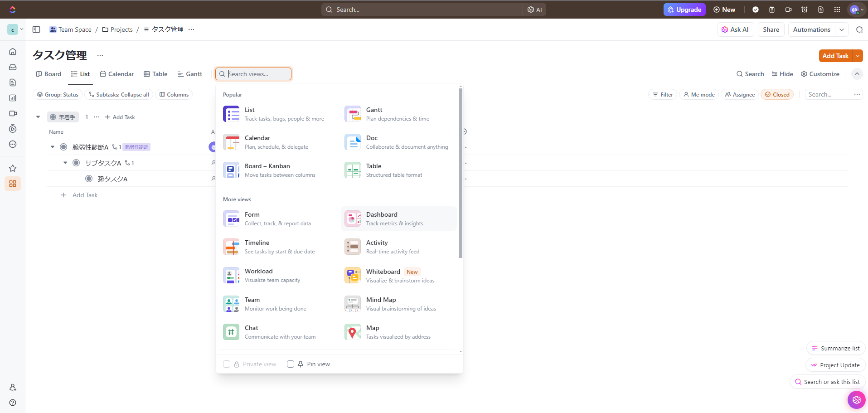Collapse the view header chevron button

[x=857, y=74]
